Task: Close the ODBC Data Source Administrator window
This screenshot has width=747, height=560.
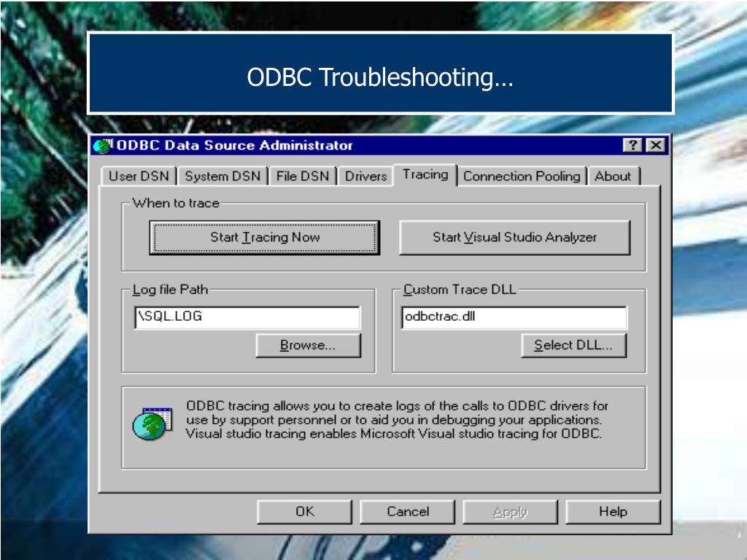Action: tap(656, 145)
